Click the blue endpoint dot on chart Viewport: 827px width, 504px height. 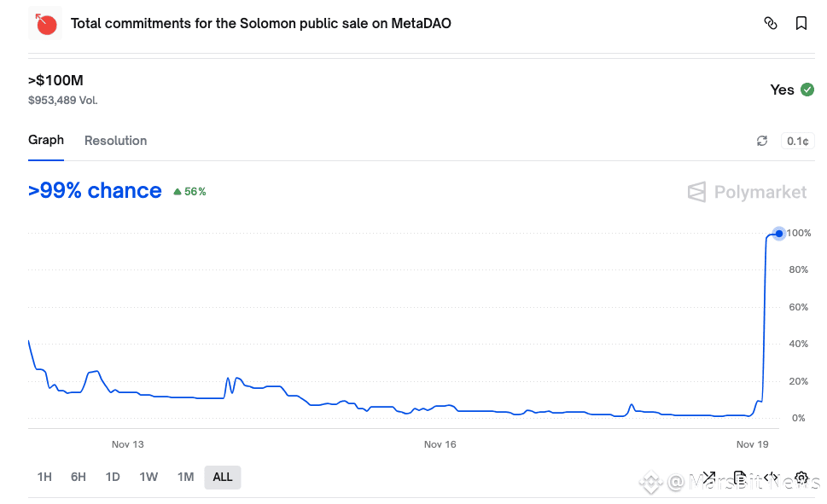778,233
